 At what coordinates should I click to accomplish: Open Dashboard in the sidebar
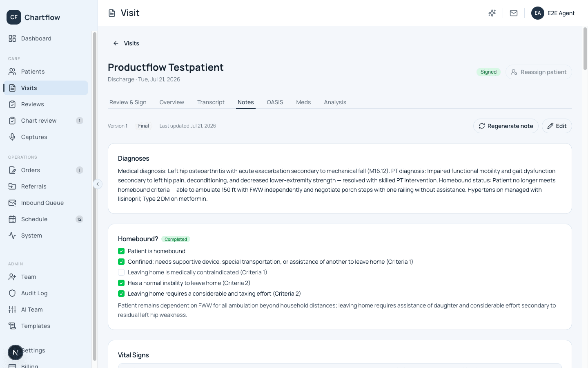(x=46, y=38)
